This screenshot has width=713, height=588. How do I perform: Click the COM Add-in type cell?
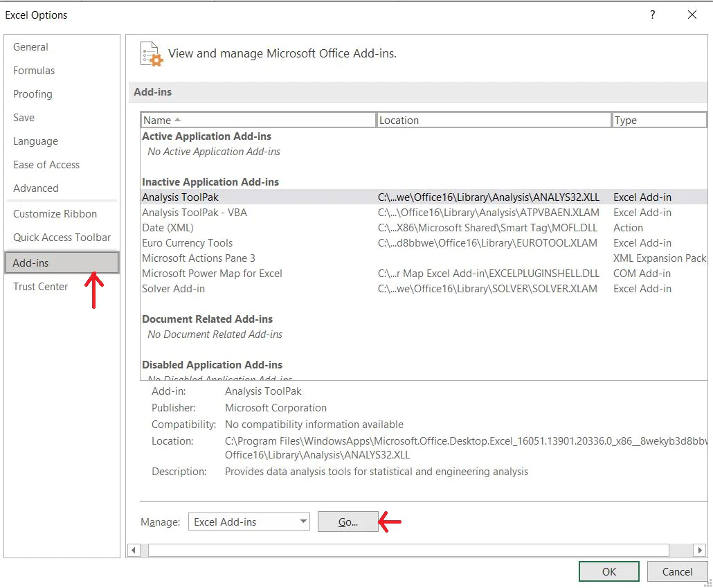point(642,274)
